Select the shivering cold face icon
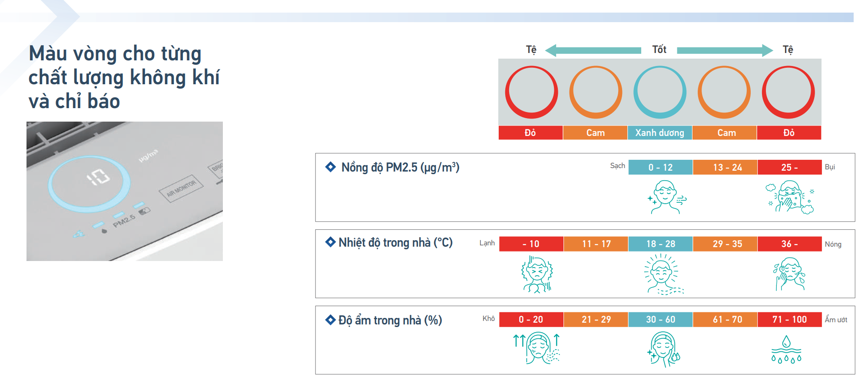The image size is (868, 390). click(537, 274)
